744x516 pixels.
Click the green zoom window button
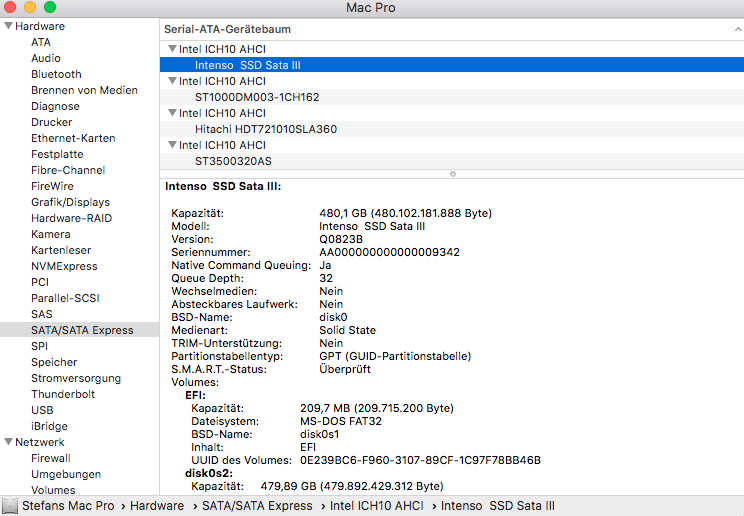coord(50,7)
